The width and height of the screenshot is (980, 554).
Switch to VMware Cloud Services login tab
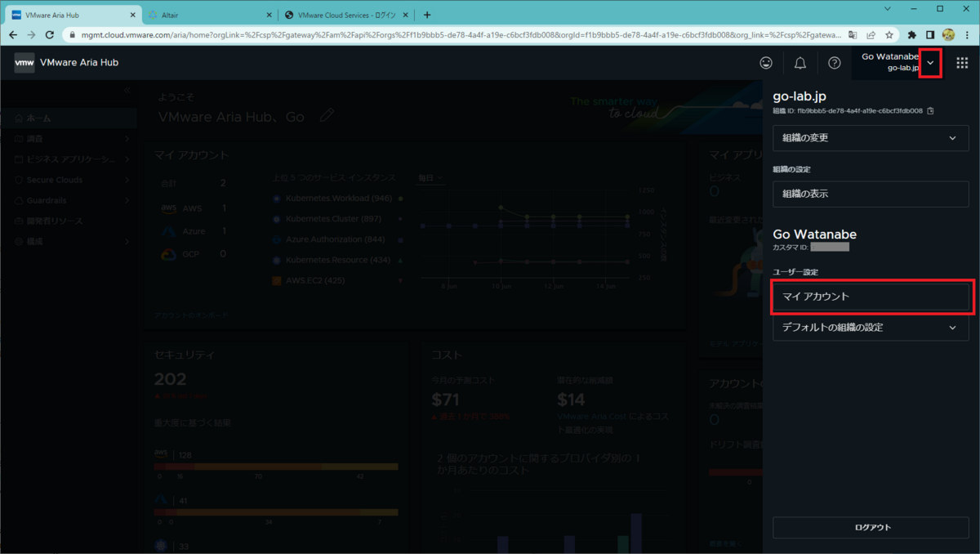346,15
